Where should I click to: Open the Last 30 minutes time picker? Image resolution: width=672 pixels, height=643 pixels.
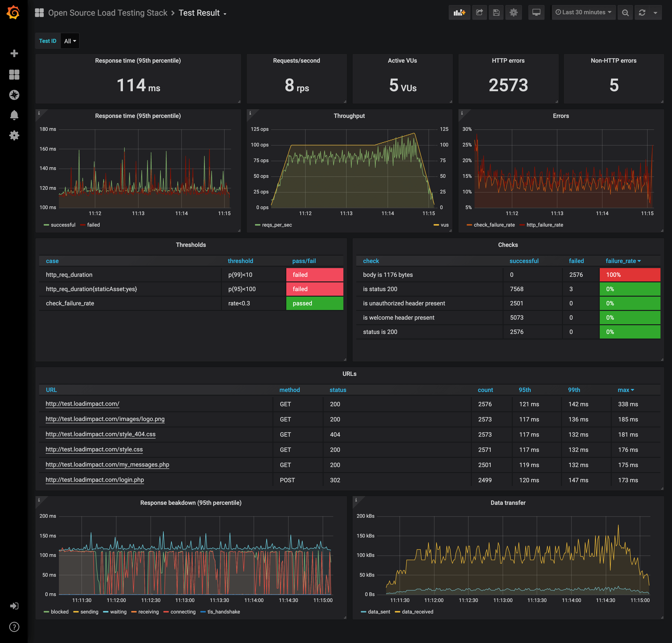click(583, 13)
